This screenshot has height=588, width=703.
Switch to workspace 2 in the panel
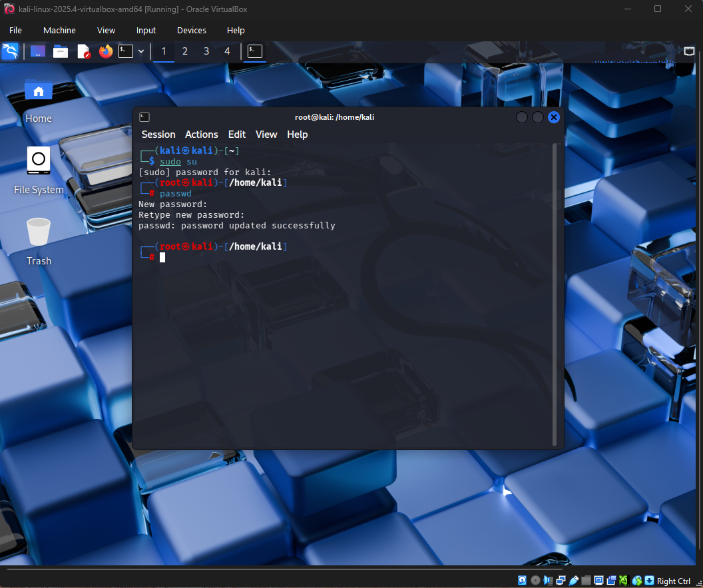tap(184, 51)
